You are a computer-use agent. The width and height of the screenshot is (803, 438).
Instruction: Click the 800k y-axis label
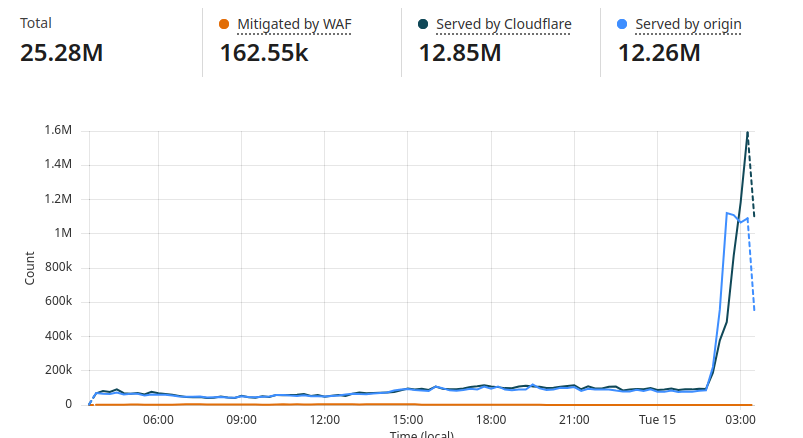(55, 267)
